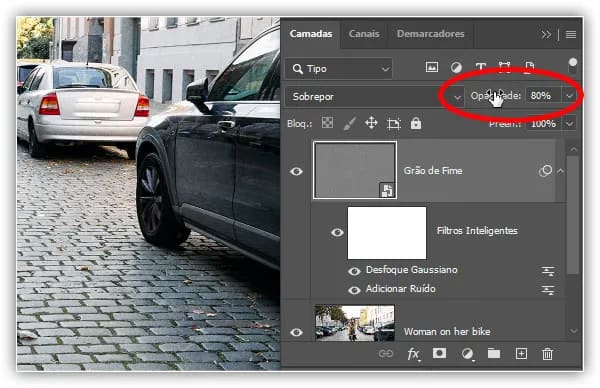Select the Grão de Fime layer thumbnail
Viewport: 600px width, 388px height.
pos(355,170)
